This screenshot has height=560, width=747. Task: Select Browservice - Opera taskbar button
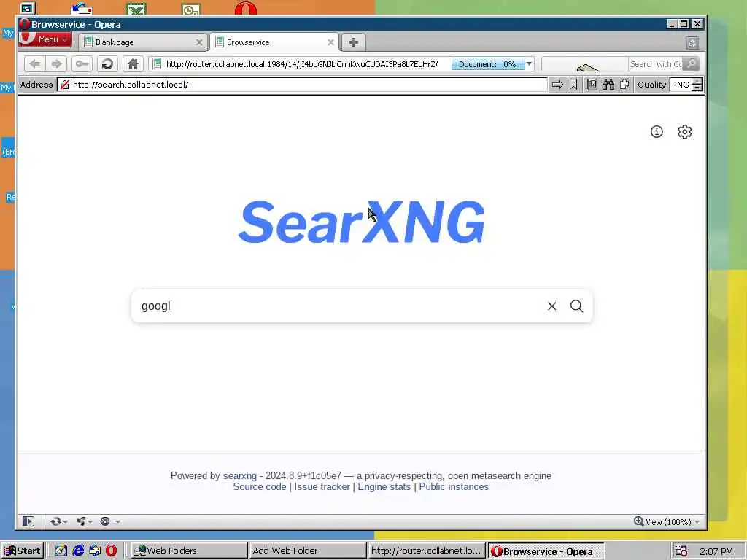(x=546, y=551)
